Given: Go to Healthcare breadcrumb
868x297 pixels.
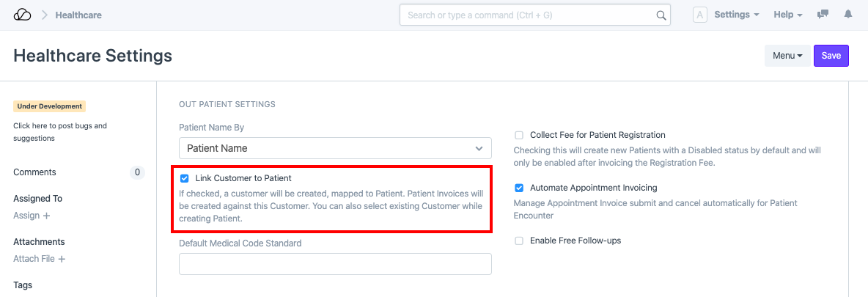Looking at the screenshot, I should click(x=78, y=15).
